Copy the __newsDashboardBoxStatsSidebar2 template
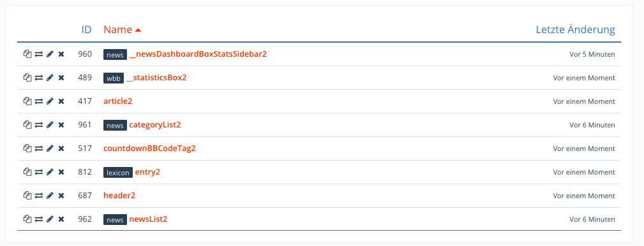 (x=27, y=54)
